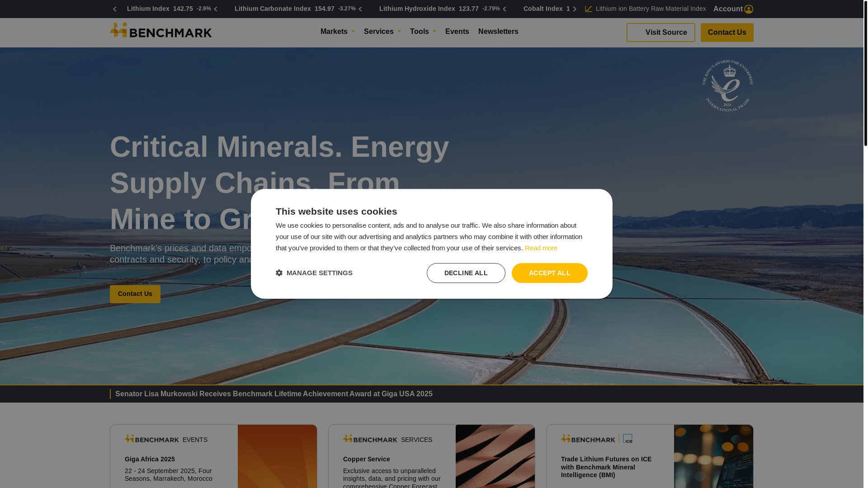Click the arrow icon after Lithium Hydroxide change
The width and height of the screenshot is (868, 488).
click(x=505, y=9)
